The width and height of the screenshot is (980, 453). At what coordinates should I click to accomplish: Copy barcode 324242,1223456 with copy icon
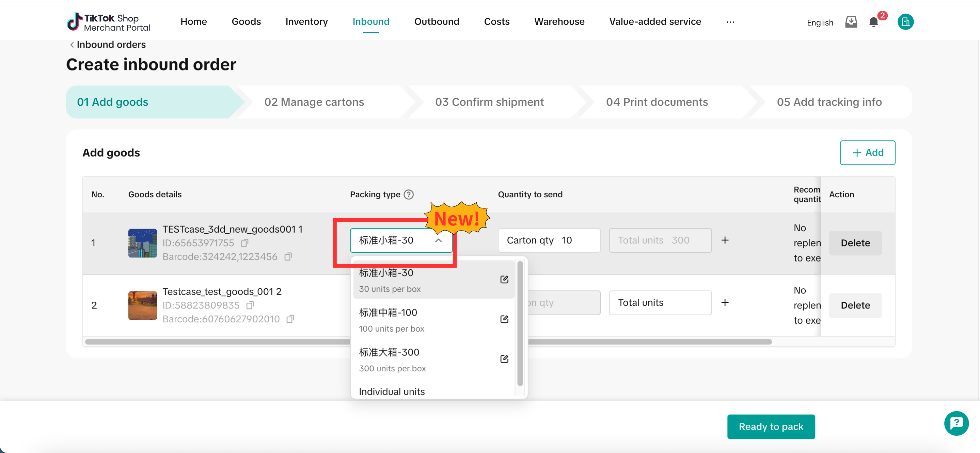tap(288, 256)
